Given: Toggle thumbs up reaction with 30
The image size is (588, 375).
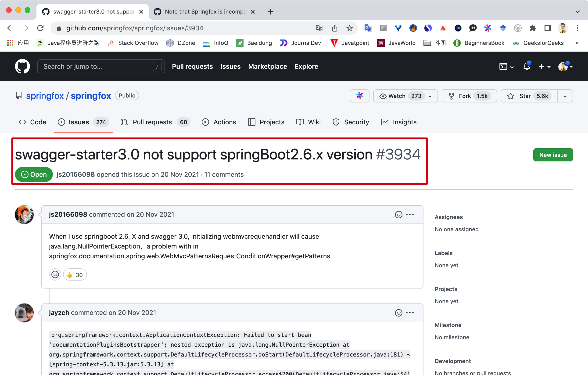Looking at the screenshot, I should point(75,275).
